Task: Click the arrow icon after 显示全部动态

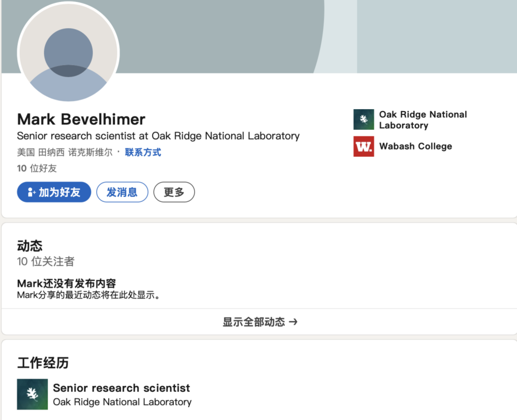Action: (x=293, y=322)
